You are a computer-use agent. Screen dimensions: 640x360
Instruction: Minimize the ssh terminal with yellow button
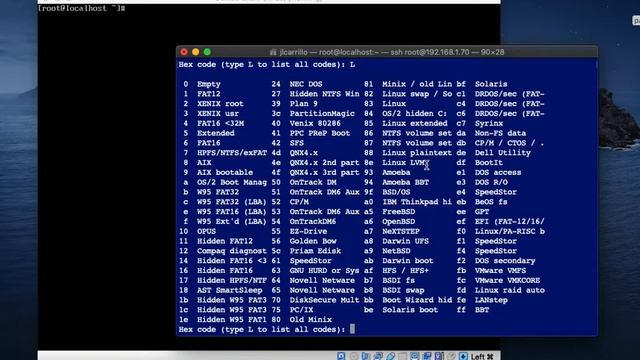click(196, 52)
